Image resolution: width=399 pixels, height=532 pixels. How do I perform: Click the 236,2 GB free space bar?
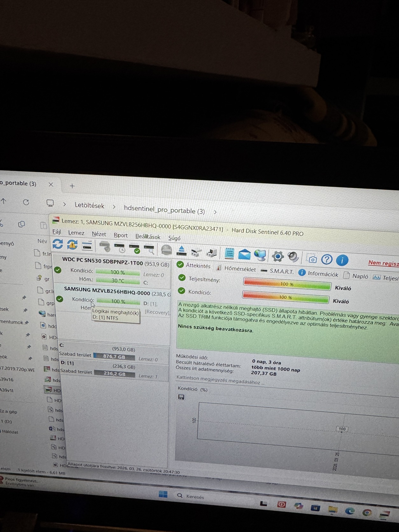[x=115, y=374]
